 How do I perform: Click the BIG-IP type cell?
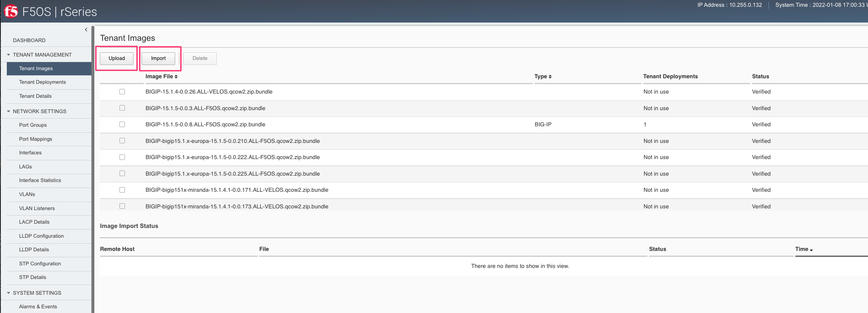[x=543, y=125]
